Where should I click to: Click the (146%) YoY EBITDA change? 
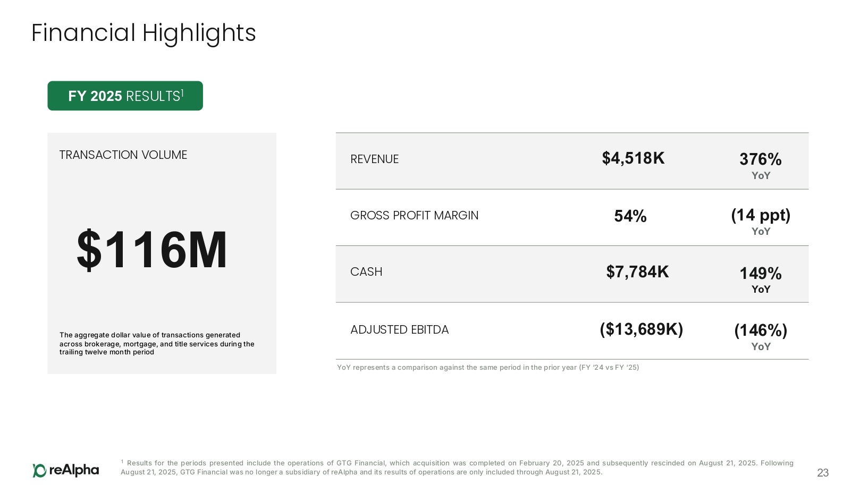click(x=760, y=330)
